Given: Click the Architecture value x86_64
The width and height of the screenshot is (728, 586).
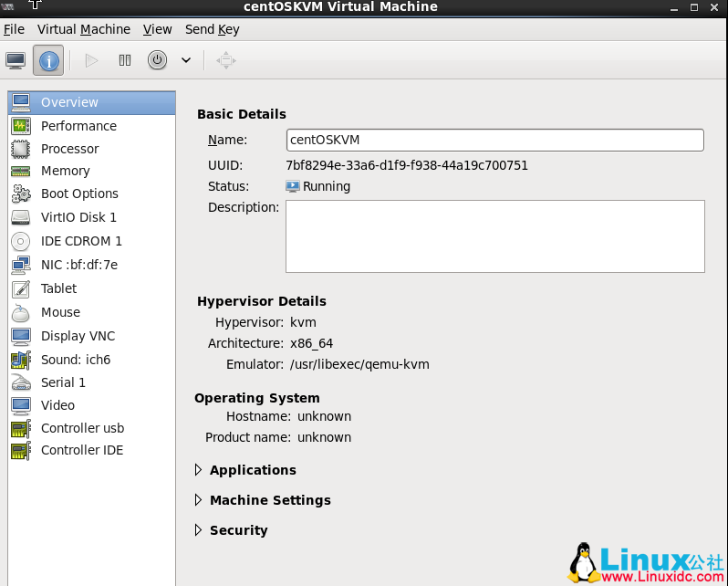Looking at the screenshot, I should click(311, 344).
